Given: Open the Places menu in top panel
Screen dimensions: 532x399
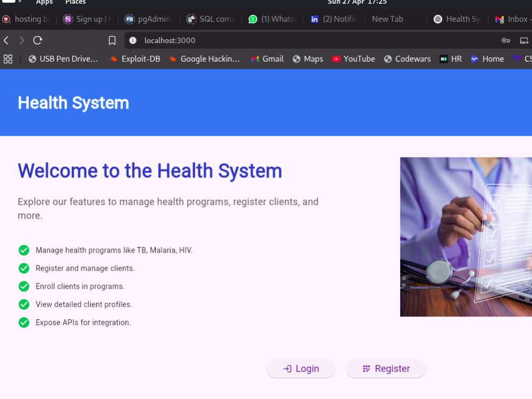Looking at the screenshot, I should point(76,2).
